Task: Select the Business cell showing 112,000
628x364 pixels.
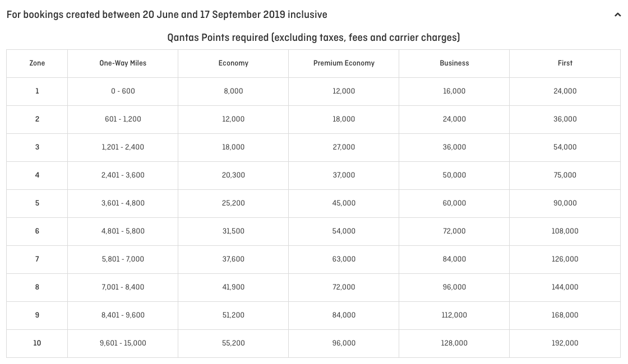Action: [x=454, y=315]
